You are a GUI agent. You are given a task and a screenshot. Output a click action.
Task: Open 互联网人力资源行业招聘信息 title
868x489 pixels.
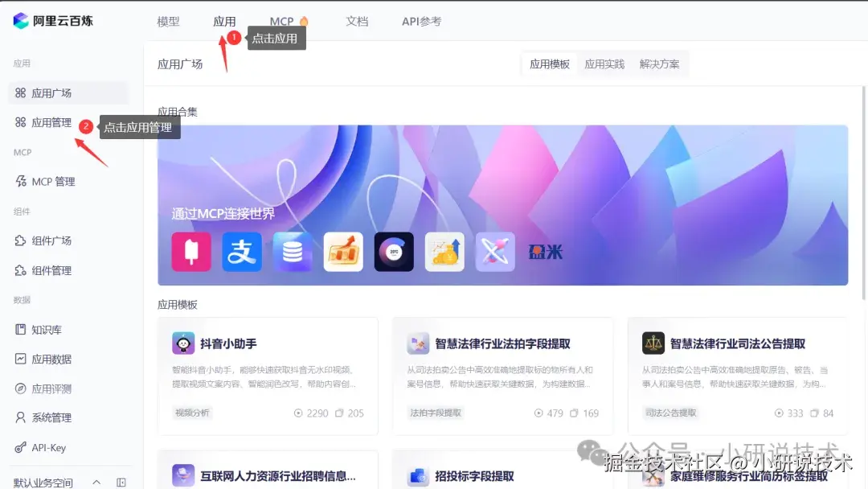(278, 476)
